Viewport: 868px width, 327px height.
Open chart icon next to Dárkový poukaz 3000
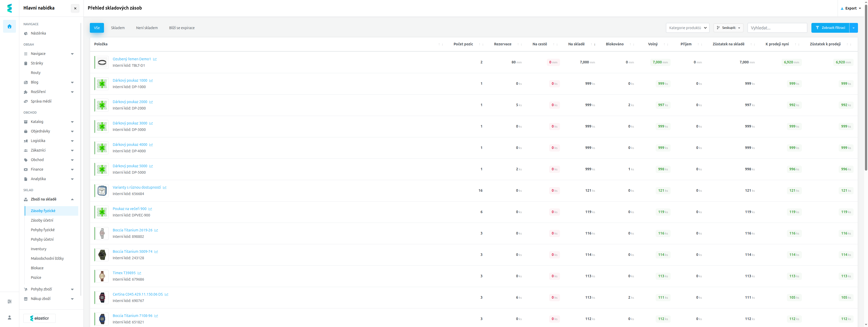point(151,123)
